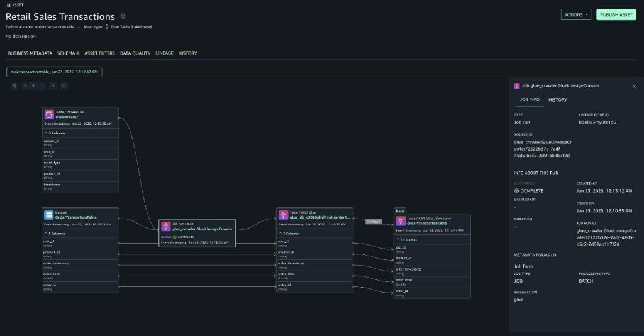Zoom out of the lineage graph
This screenshot has width=644, height=336.
[x=42, y=85]
